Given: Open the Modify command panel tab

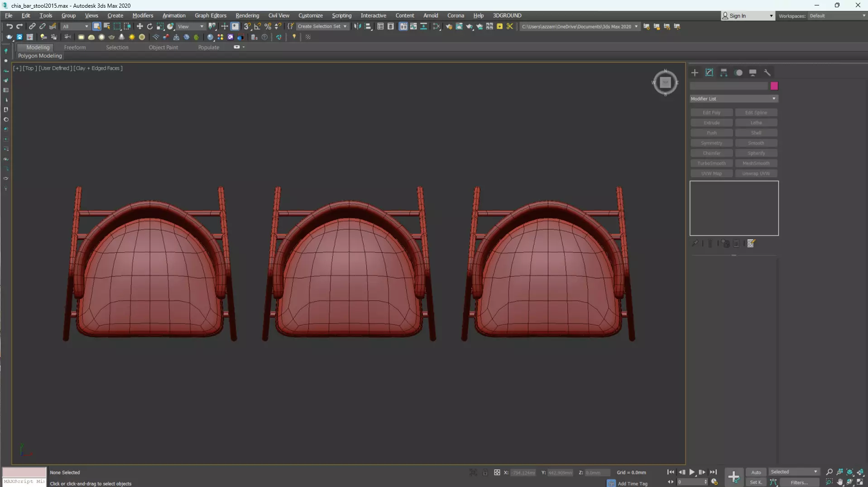Looking at the screenshot, I should click(x=709, y=72).
